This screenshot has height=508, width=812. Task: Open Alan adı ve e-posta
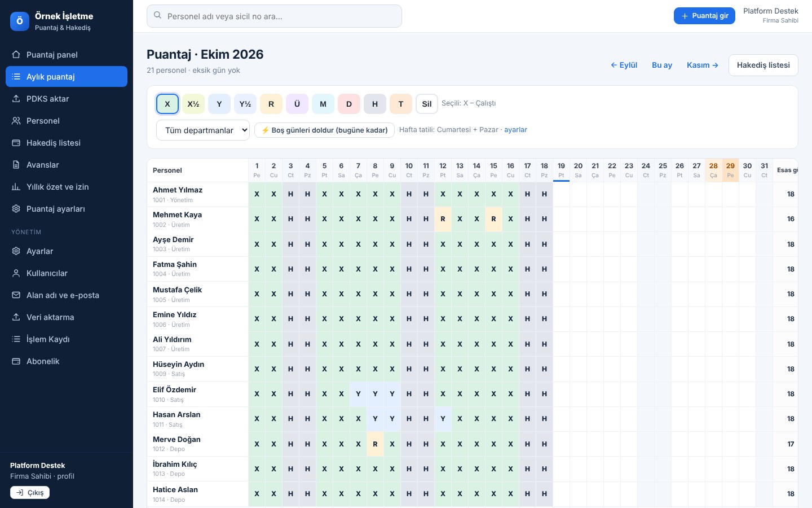point(67,295)
